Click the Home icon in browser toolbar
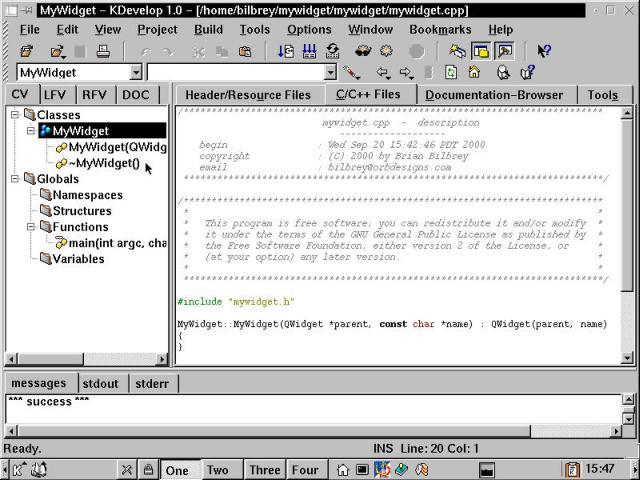This screenshot has height=480, width=640. pos(475,73)
